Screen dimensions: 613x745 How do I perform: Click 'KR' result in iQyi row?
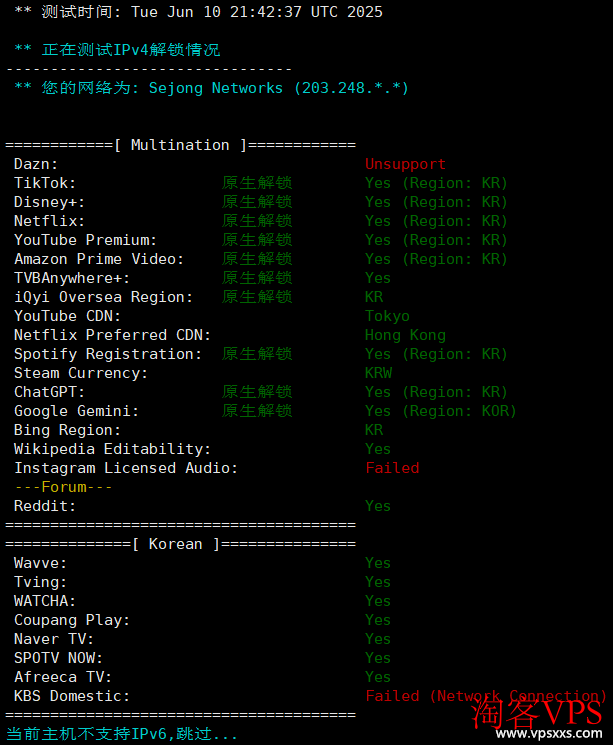coord(374,297)
